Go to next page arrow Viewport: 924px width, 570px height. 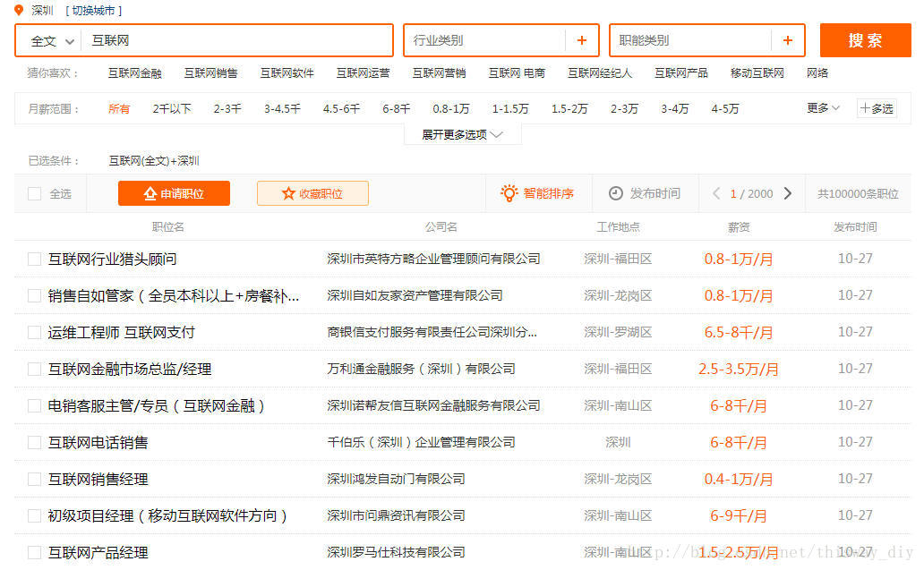[x=788, y=193]
